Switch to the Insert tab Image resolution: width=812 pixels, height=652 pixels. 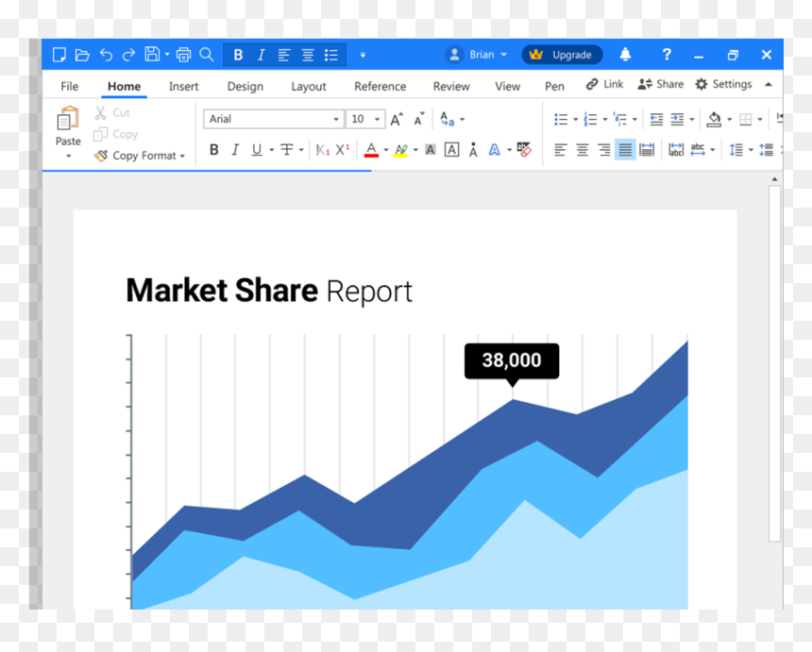pyautogui.click(x=183, y=87)
